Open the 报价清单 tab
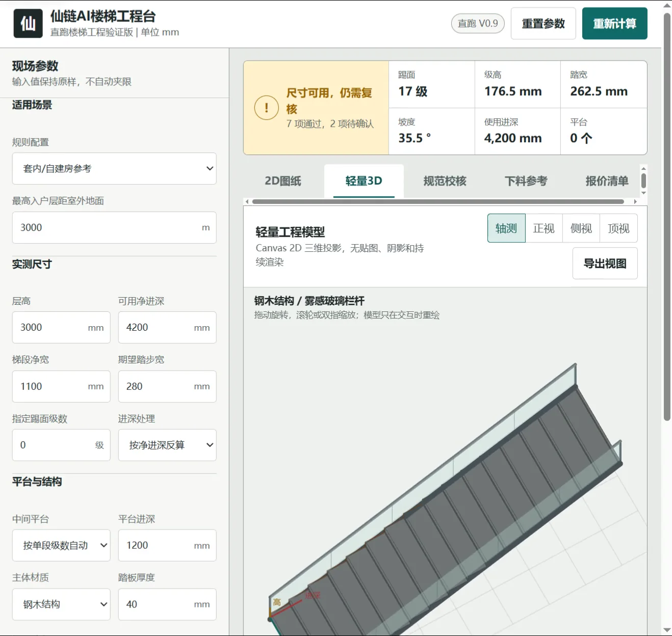This screenshot has width=672, height=636. coord(607,181)
